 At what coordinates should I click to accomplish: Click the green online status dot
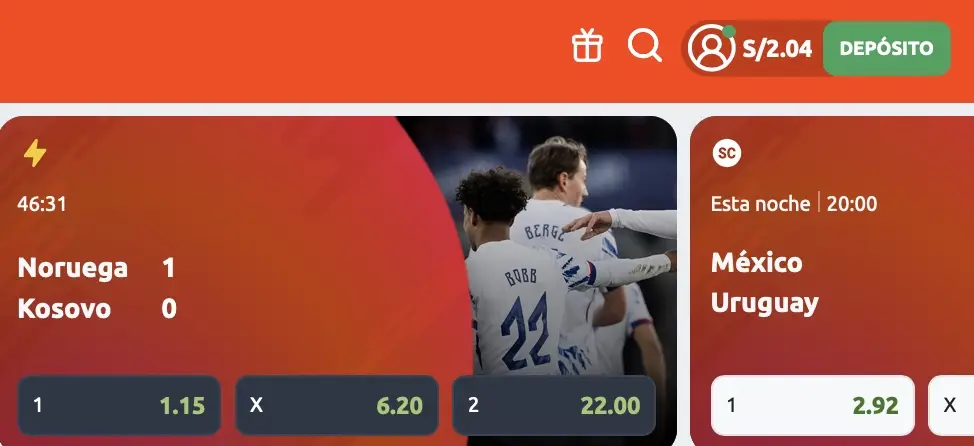(729, 31)
